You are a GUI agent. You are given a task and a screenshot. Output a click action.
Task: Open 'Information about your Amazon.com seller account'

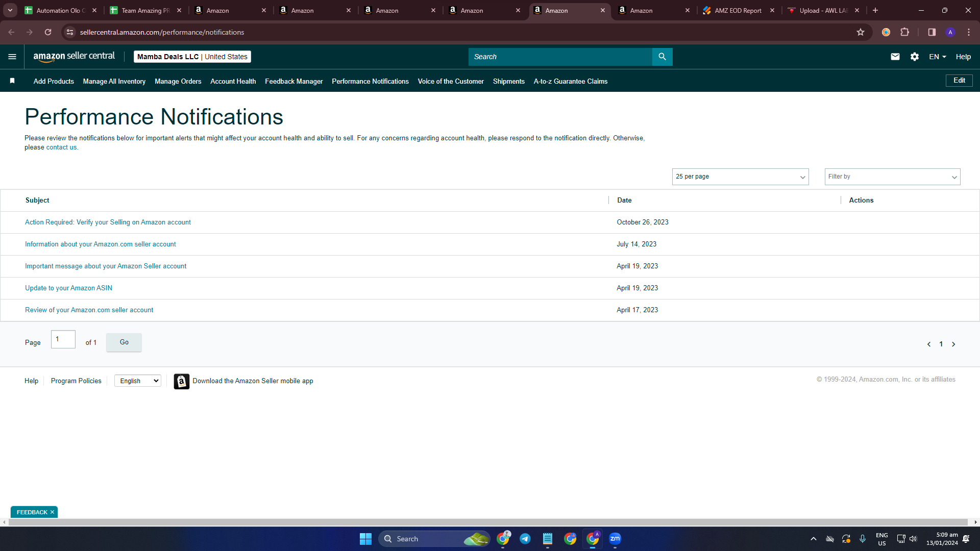[101, 244]
